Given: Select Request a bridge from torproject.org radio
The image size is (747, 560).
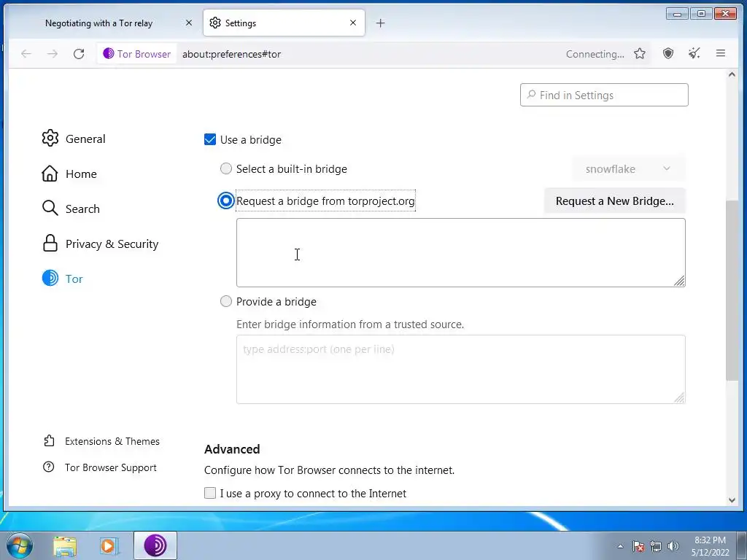Looking at the screenshot, I should (x=226, y=201).
